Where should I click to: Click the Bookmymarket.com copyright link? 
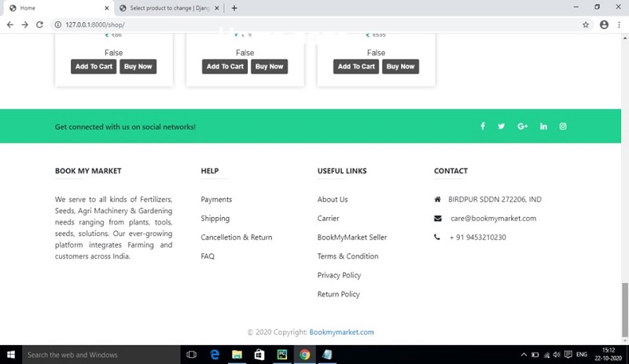pos(341,333)
